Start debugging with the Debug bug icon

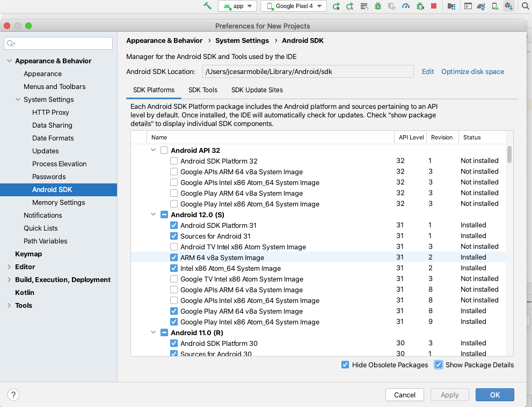click(377, 6)
